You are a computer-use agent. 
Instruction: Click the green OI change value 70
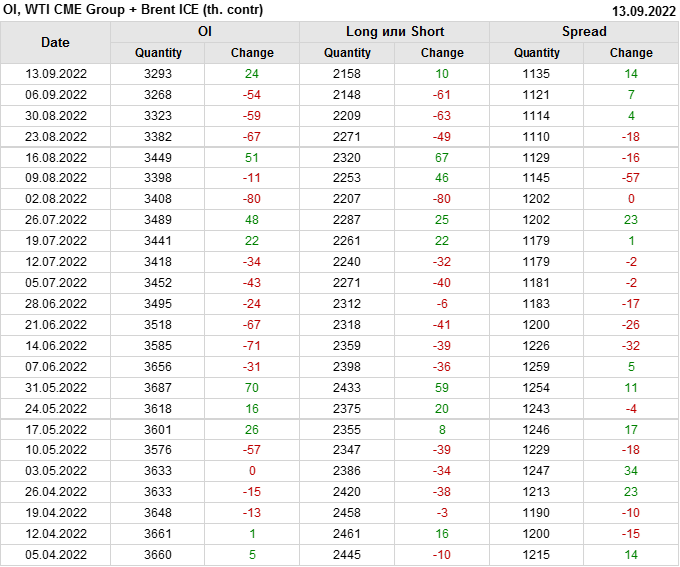251,388
